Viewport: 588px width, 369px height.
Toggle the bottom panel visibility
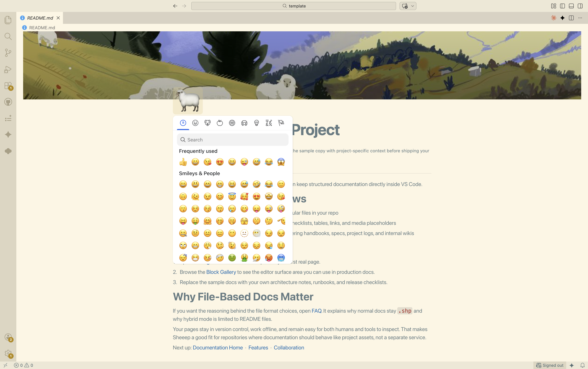(x=571, y=6)
